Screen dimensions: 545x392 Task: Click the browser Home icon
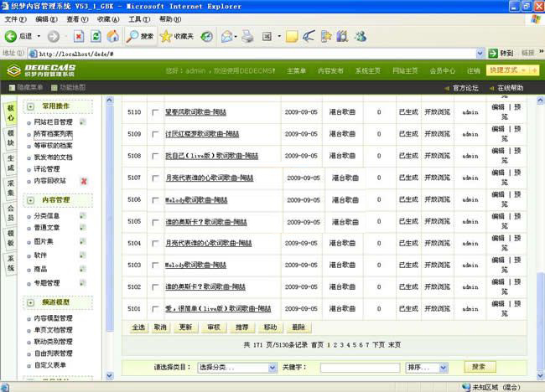pos(112,37)
